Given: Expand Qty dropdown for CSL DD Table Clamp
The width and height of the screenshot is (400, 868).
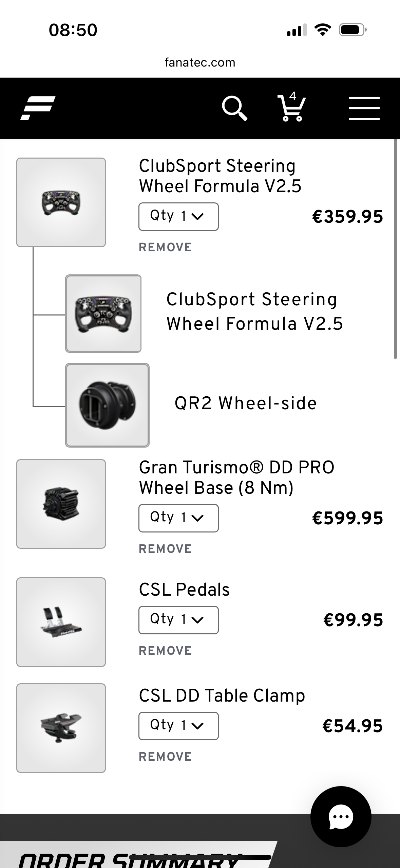Looking at the screenshot, I should (178, 726).
